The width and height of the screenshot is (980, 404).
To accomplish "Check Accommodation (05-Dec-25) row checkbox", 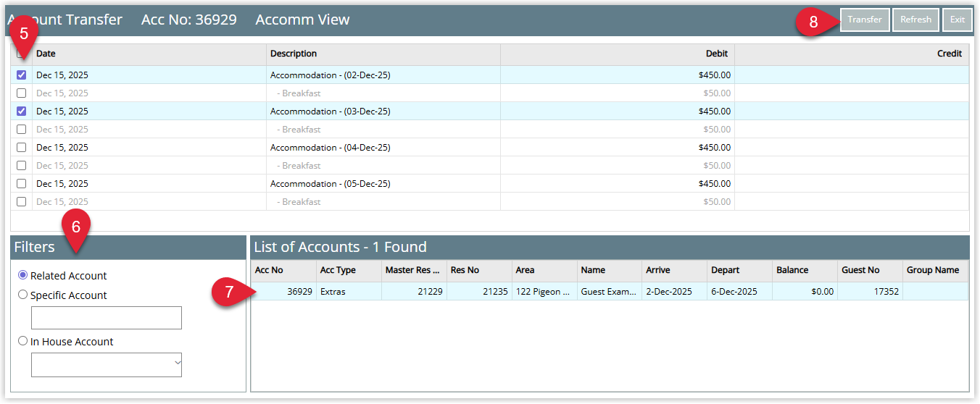I will (21, 183).
